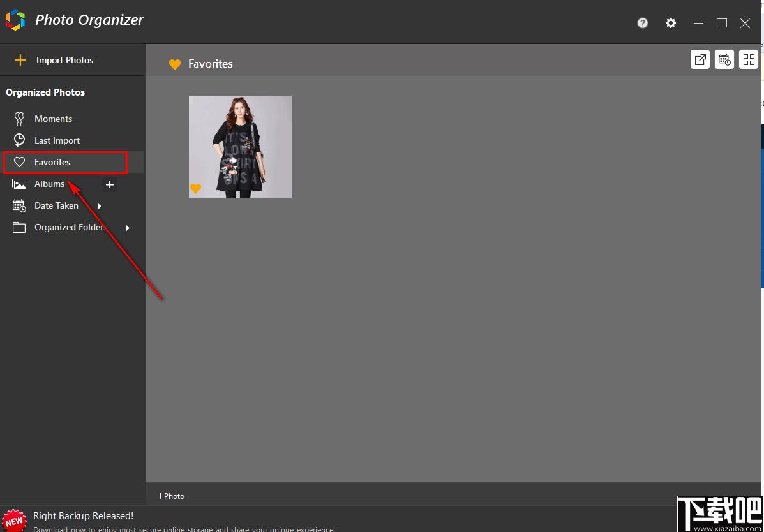Expand the Organized Folders arrow
764x532 pixels.
tap(128, 228)
